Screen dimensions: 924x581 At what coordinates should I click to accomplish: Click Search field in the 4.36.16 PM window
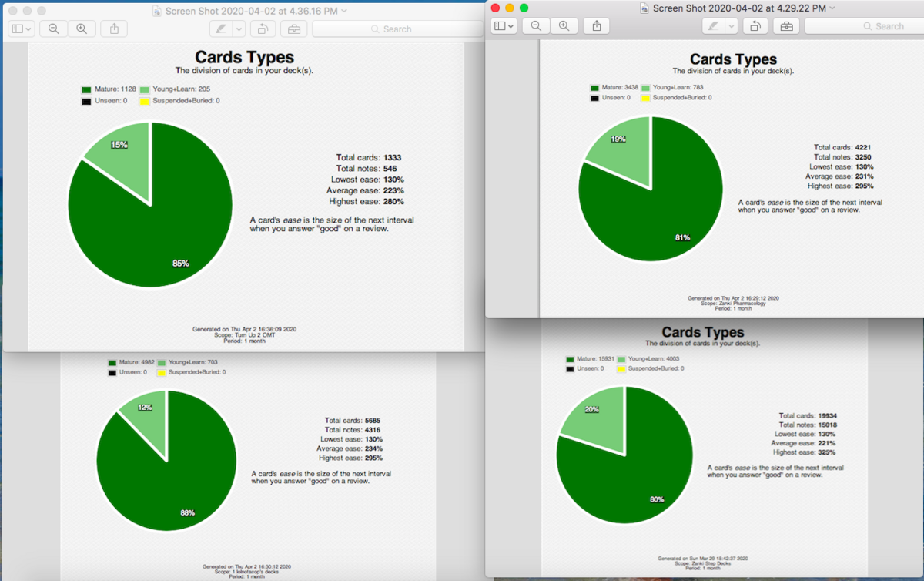click(397, 29)
